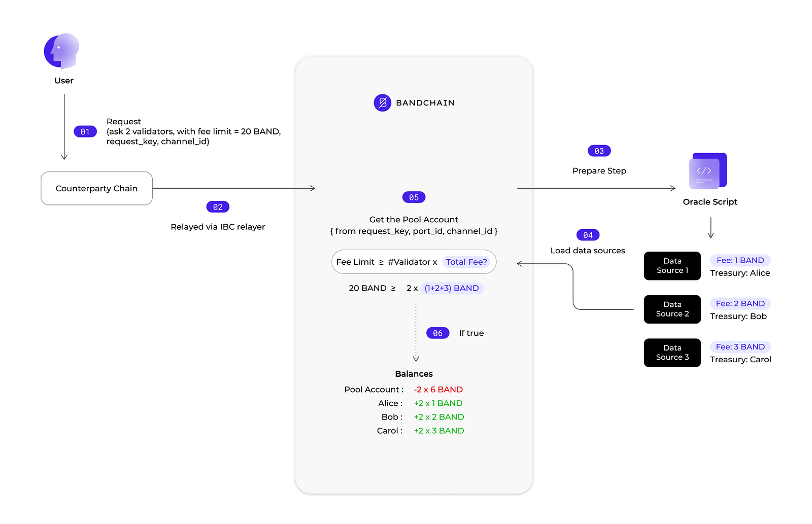Screen dimensions: 812x524
Task: Click the "Alice :" balance label
Action: click(x=390, y=403)
